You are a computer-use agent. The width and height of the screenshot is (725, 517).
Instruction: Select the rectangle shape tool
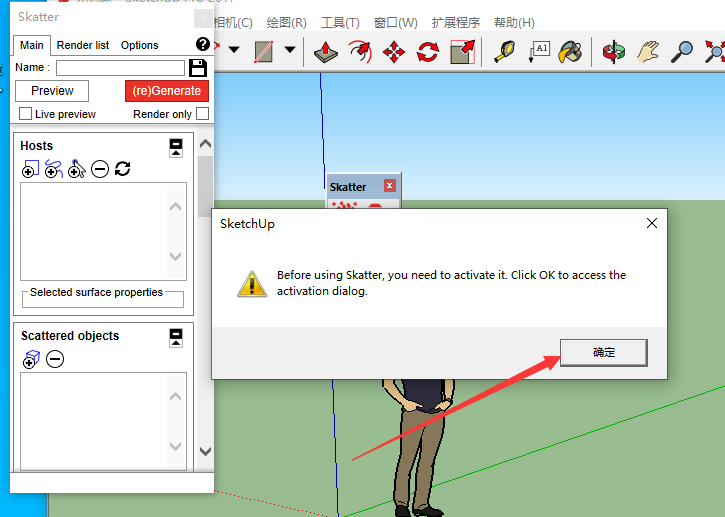point(264,51)
